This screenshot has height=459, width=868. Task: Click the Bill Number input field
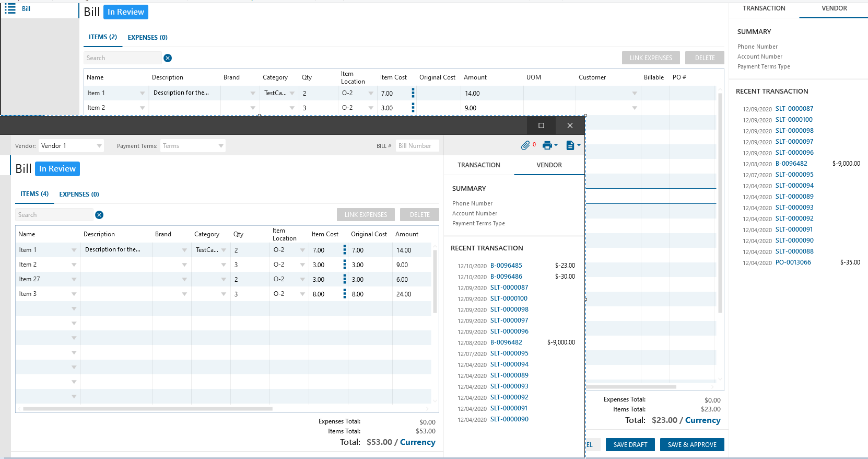point(417,146)
